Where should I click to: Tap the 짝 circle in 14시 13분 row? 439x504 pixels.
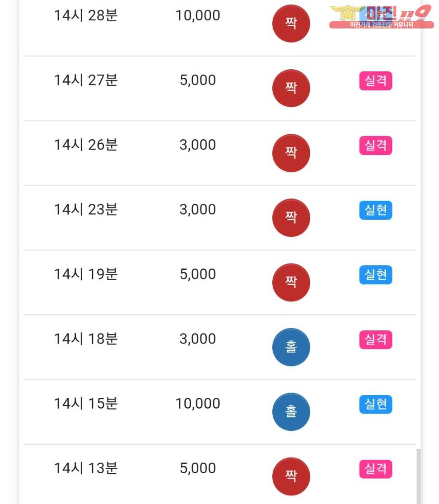click(291, 476)
